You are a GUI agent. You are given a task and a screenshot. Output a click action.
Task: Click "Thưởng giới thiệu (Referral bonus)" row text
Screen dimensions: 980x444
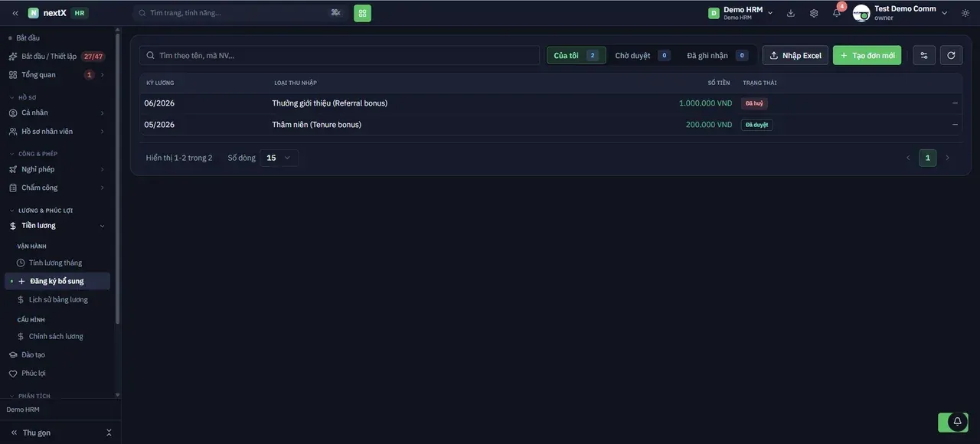coord(329,103)
